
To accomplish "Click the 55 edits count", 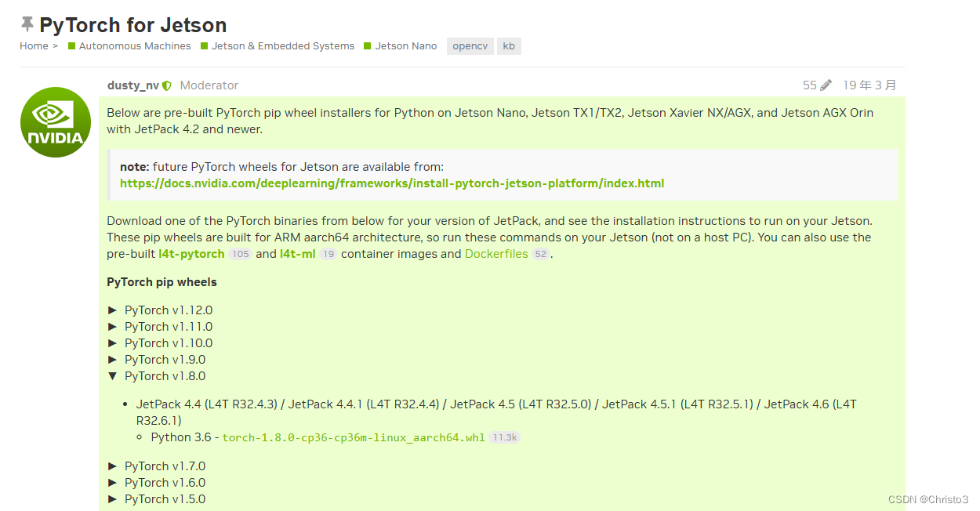I will [x=810, y=85].
